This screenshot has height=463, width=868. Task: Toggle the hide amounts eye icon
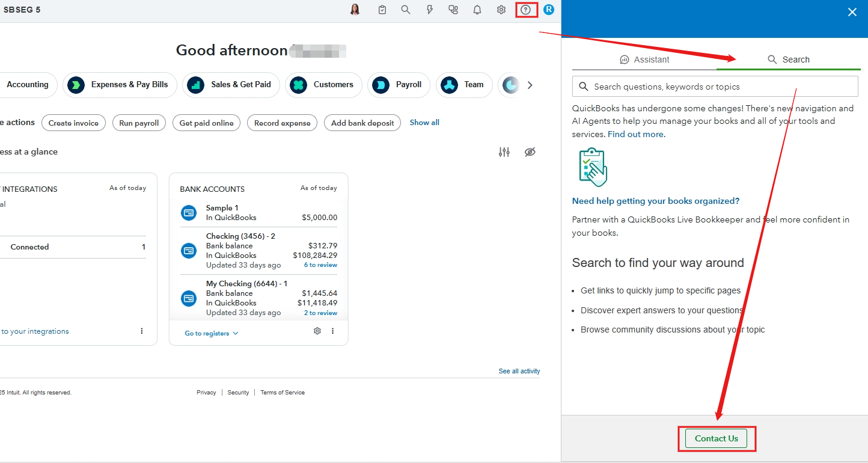pos(530,152)
